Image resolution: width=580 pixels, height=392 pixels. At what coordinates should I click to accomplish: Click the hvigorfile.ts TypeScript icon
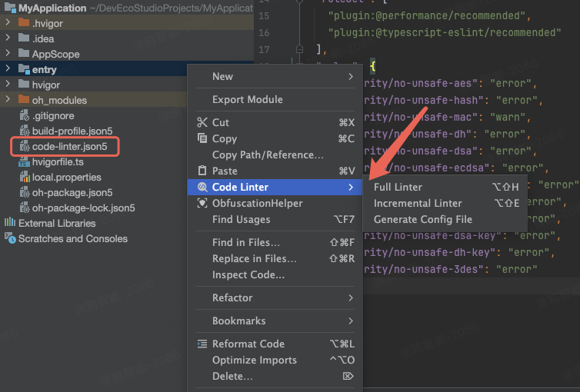(x=24, y=162)
